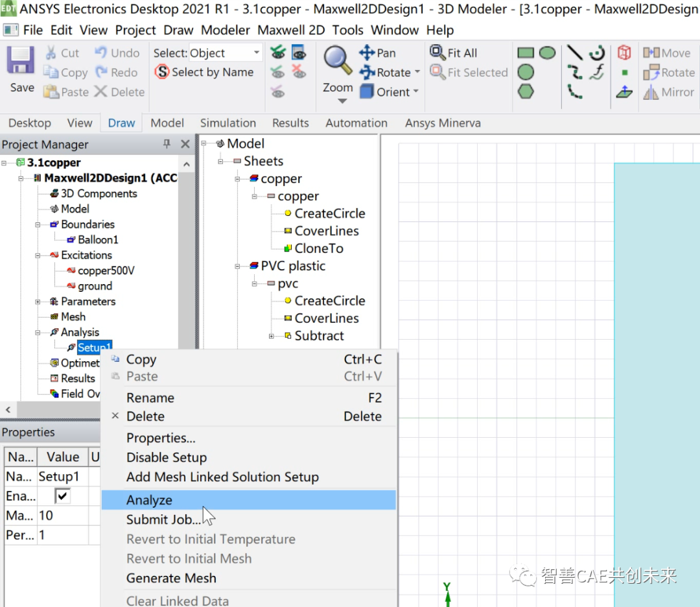Close the Project Manager panel
Screen dimensions: 700x607
point(185,144)
